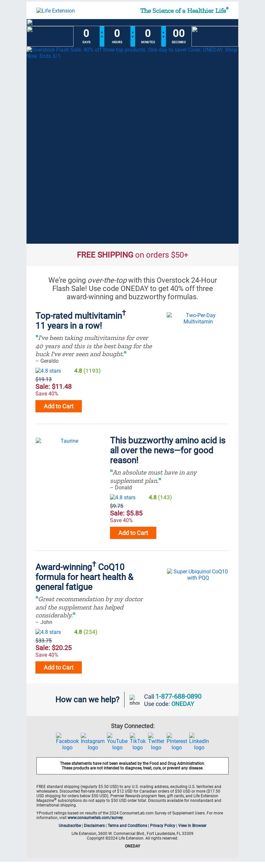Open the LinkedIn logo link
This screenshot has width=265, height=868.
point(199,741)
